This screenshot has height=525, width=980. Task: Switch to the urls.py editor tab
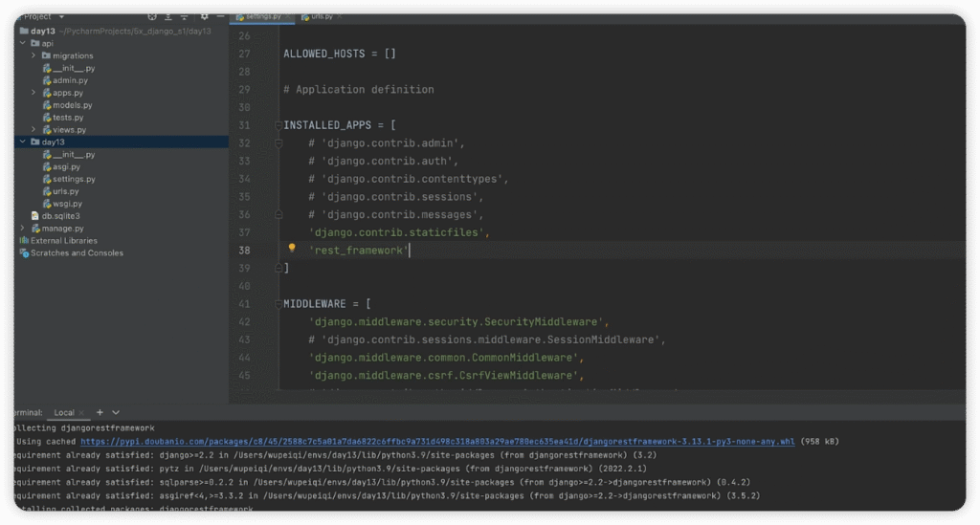point(317,17)
